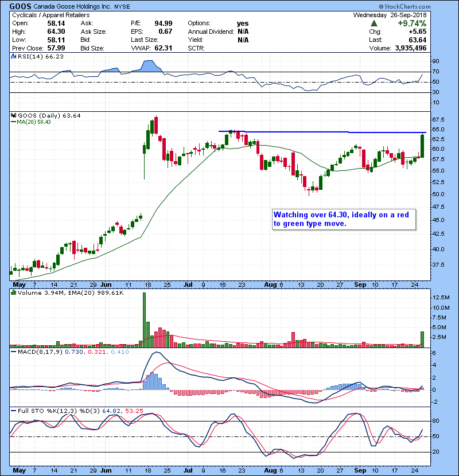Click the 30 level on RSI axis
The height and width of the screenshot is (476, 459).
tap(435, 92)
